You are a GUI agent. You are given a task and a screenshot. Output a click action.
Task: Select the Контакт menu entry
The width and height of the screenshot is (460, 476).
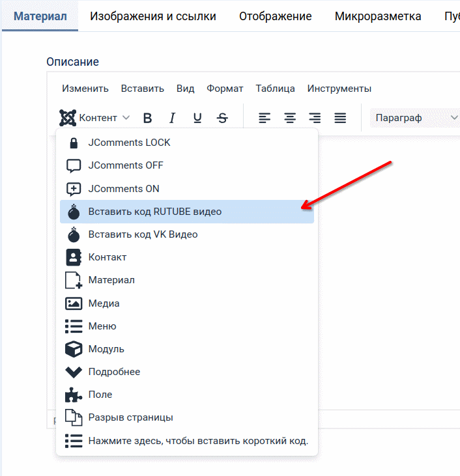tap(187, 257)
